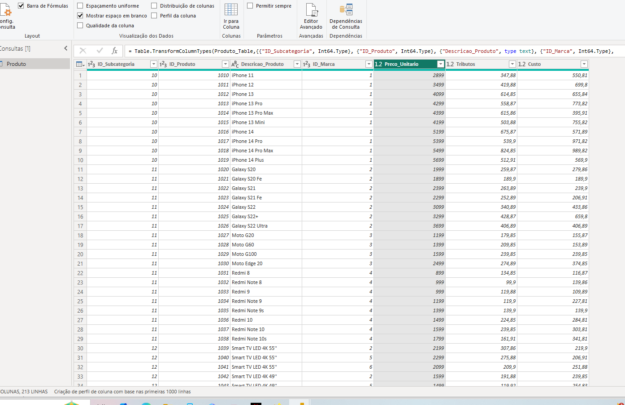Enable the Espaçamento uniforme checkbox
The width and height of the screenshot is (625, 405).
(x=81, y=5)
